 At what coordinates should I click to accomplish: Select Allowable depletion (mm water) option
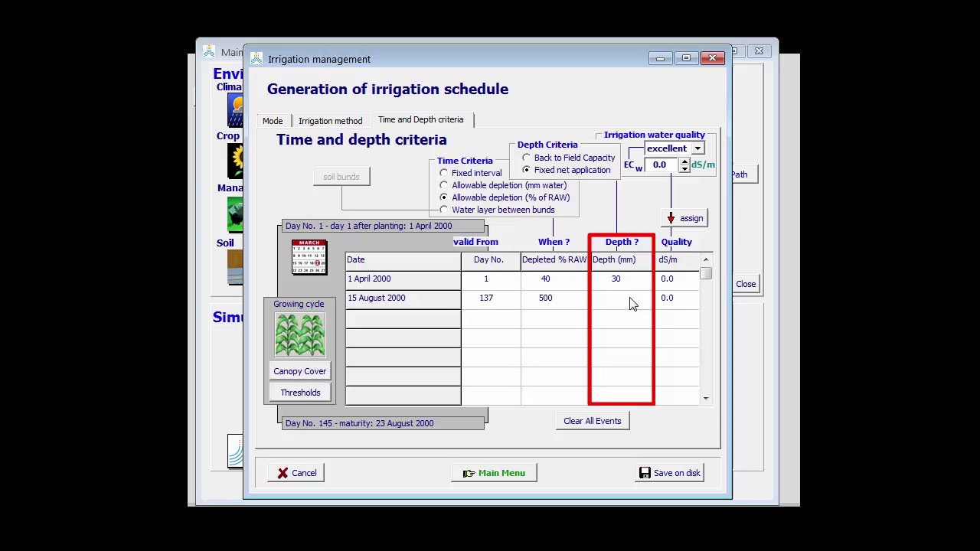tap(444, 185)
